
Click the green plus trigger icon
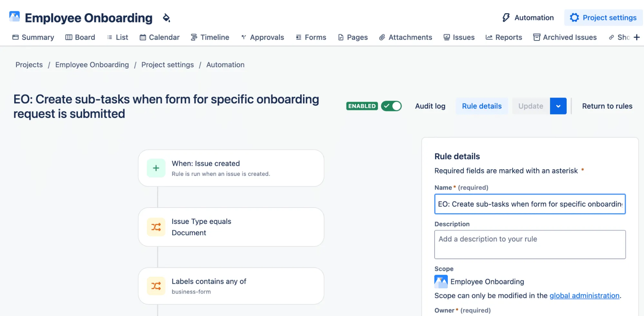pyautogui.click(x=156, y=168)
